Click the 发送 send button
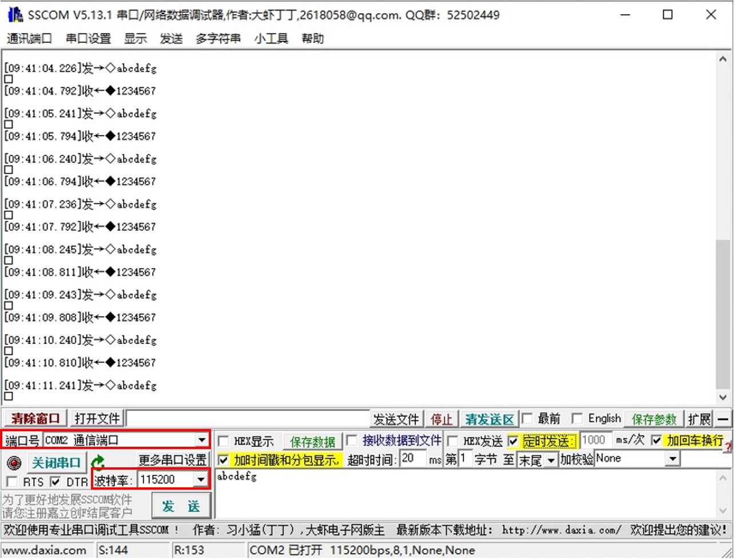Viewport: 735px width, 560px height. point(181,506)
